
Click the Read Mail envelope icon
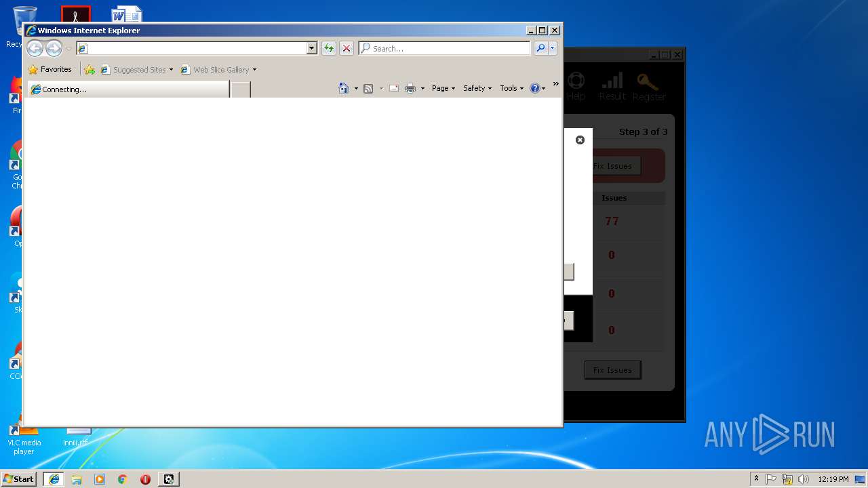(393, 88)
